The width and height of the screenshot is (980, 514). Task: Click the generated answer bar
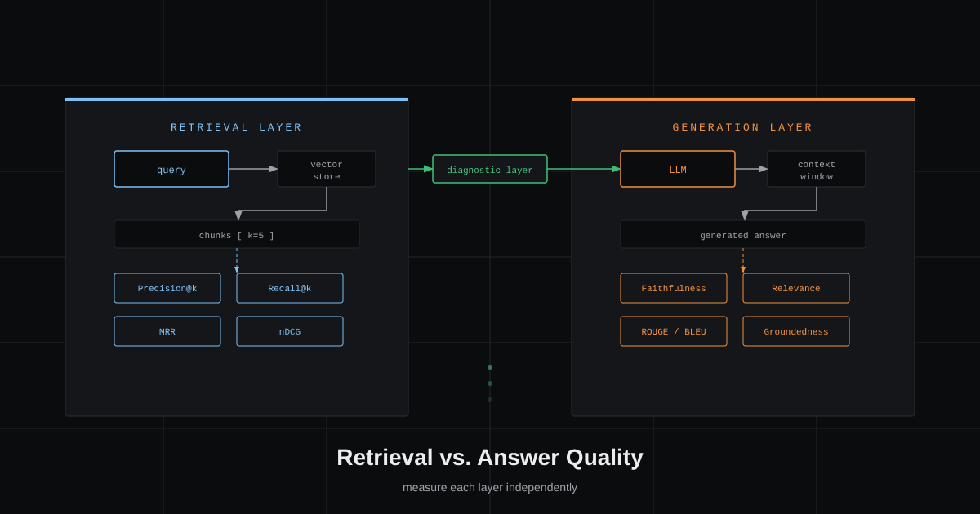pyautogui.click(x=743, y=234)
